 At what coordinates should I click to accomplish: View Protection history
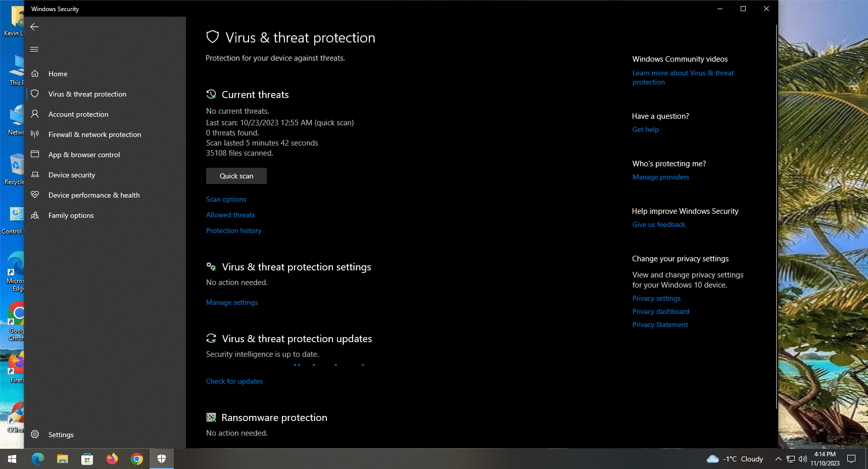[x=233, y=230]
